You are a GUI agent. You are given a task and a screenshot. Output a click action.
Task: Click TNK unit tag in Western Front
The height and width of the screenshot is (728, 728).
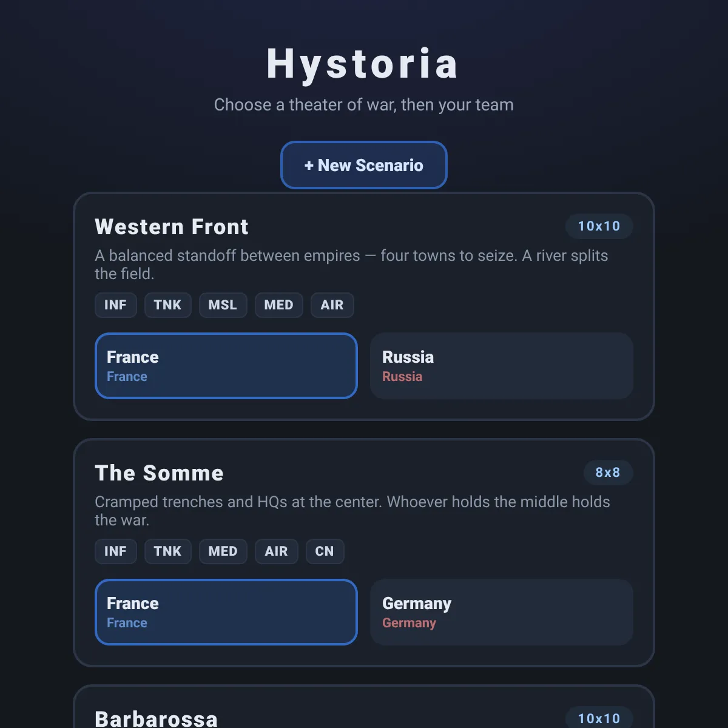click(167, 305)
